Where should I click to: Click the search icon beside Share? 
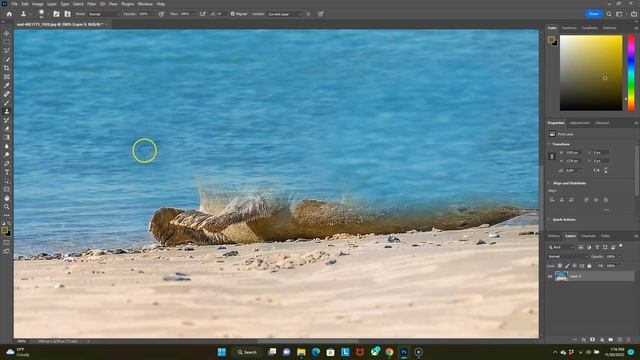pos(609,14)
